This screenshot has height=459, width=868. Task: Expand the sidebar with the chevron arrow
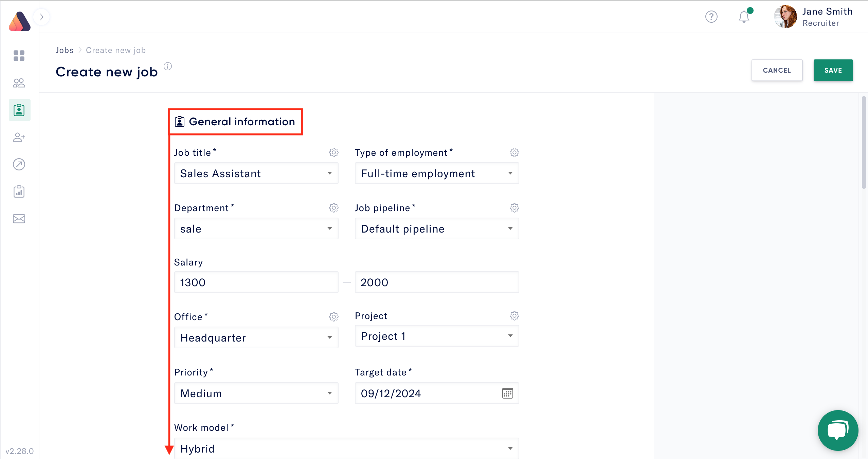[x=42, y=17]
